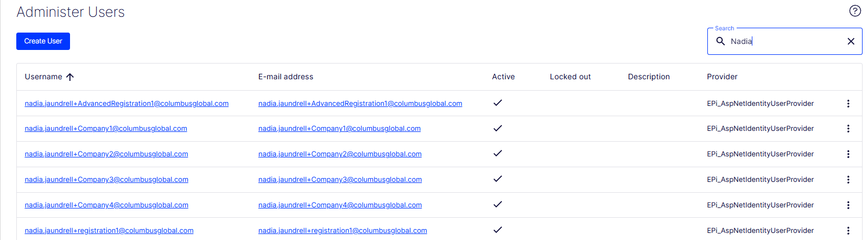Click Company1 e-mail address link

[x=339, y=129]
